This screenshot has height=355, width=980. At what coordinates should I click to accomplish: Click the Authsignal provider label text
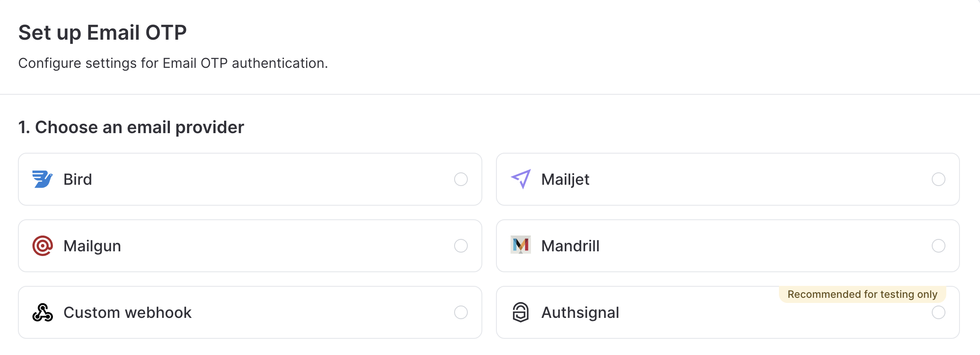pos(580,313)
